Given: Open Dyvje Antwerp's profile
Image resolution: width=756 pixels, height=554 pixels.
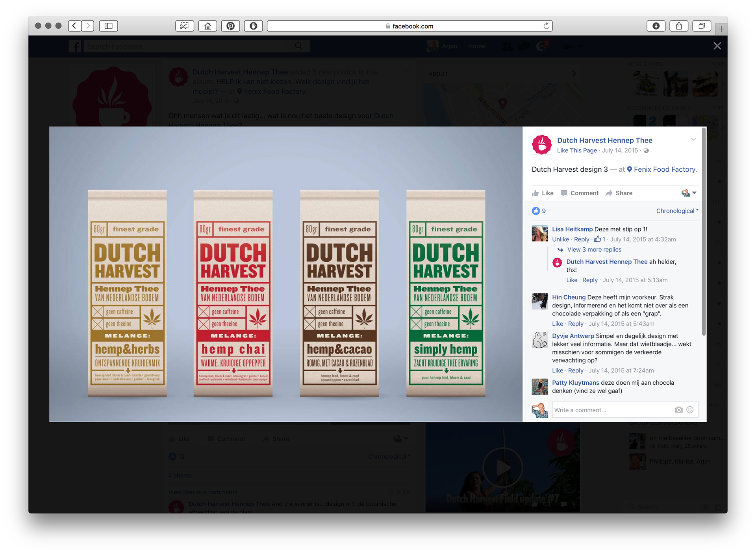Looking at the screenshot, I should tap(573, 336).
